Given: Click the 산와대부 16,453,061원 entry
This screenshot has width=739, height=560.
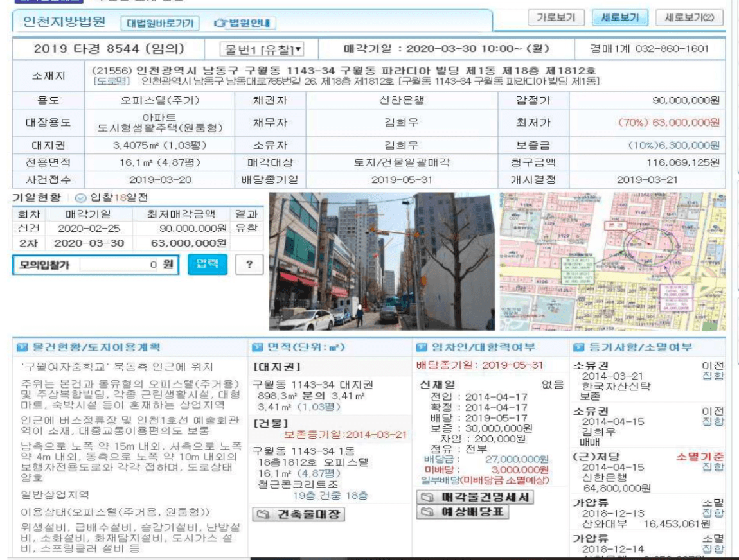Looking at the screenshot, I should pos(646,524).
